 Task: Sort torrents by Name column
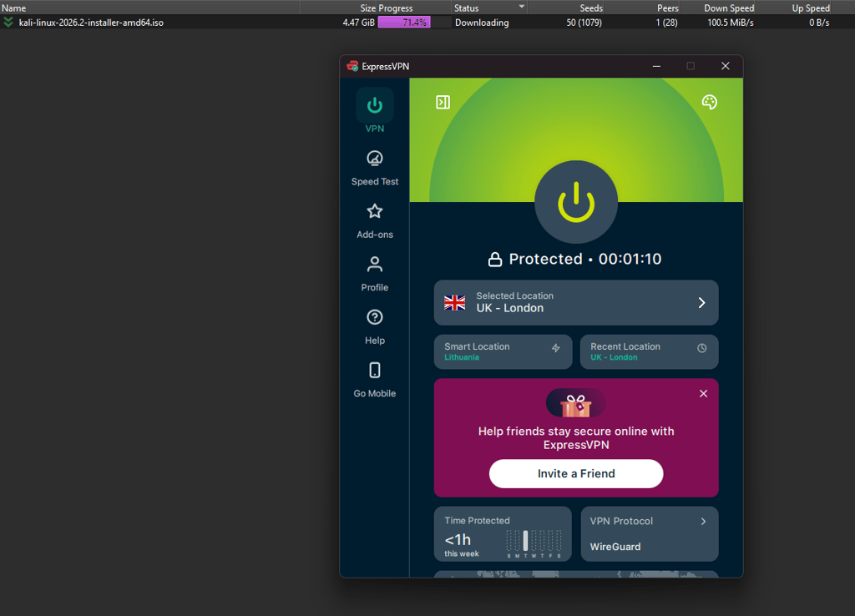tap(150, 8)
